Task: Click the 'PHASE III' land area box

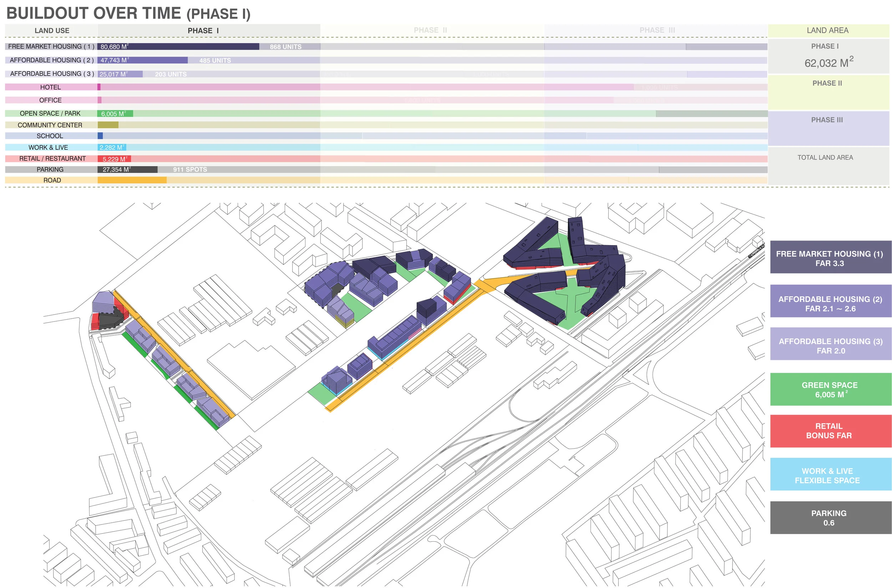Action: coord(828,128)
